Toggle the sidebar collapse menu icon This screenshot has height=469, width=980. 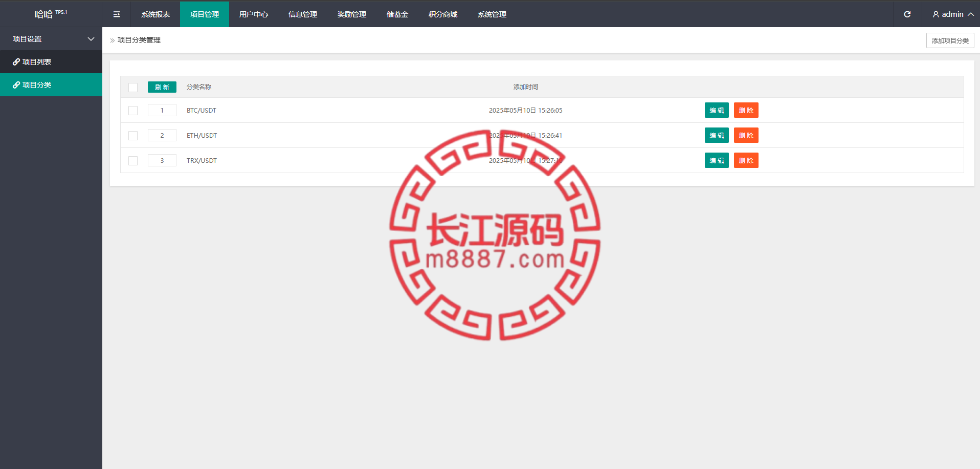(x=117, y=14)
